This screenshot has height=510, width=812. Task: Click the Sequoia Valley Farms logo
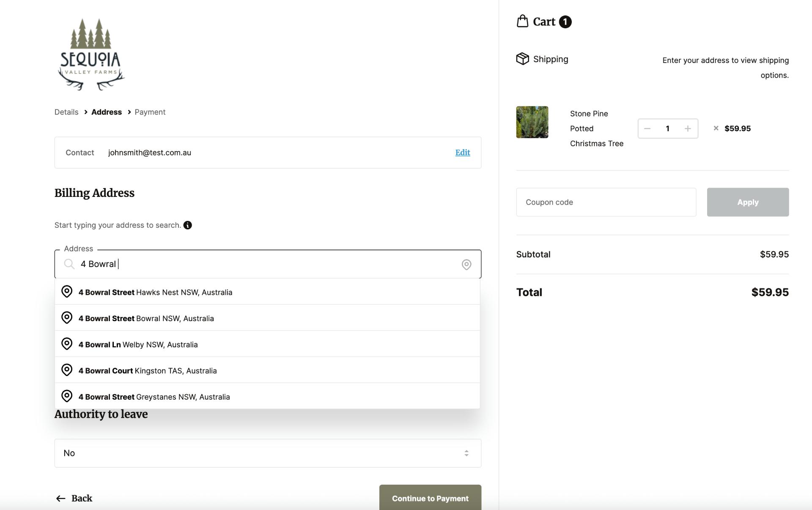(x=91, y=55)
